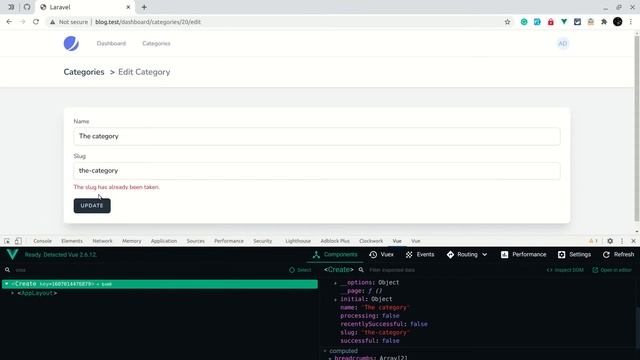Click Inspect DOM in Vue devtools
This screenshot has height=360, width=640.
[x=565, y=270]
